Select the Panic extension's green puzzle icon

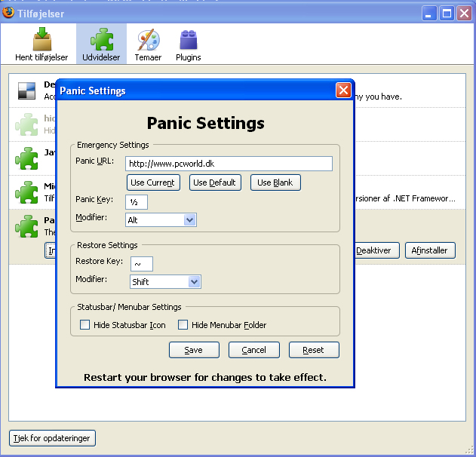(x=26, y=226)
